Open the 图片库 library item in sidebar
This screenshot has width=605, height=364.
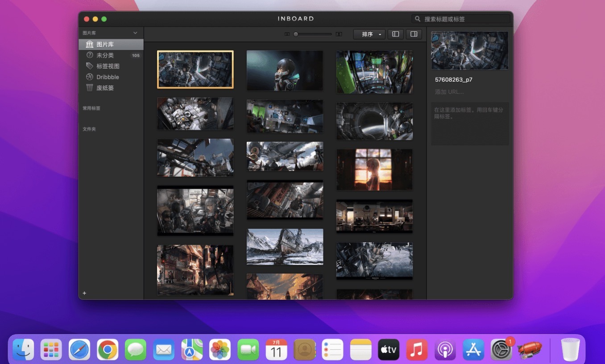coord(105,45)
